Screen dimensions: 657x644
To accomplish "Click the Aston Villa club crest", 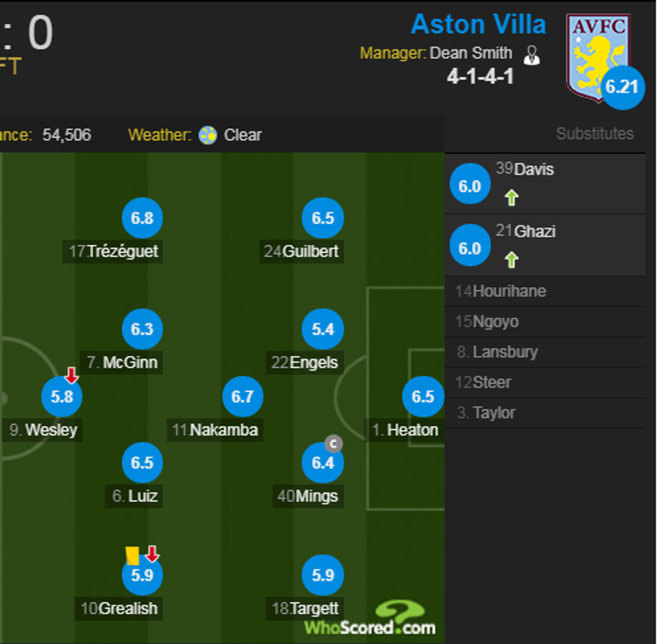I will [x=595, y=54].
